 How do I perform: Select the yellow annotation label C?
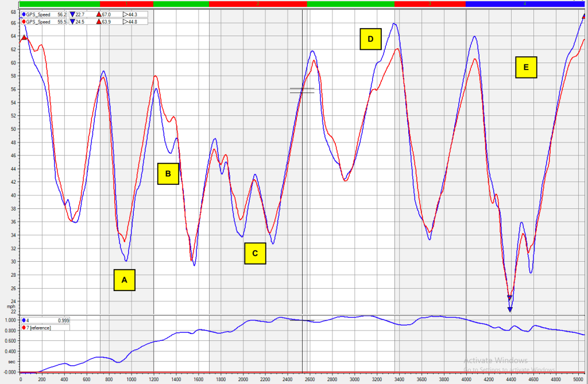(255, 253)
